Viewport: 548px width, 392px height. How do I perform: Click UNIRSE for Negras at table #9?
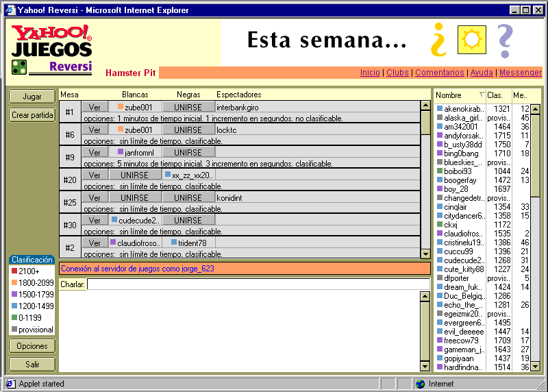pyautogui.click(x=188, y=152)
